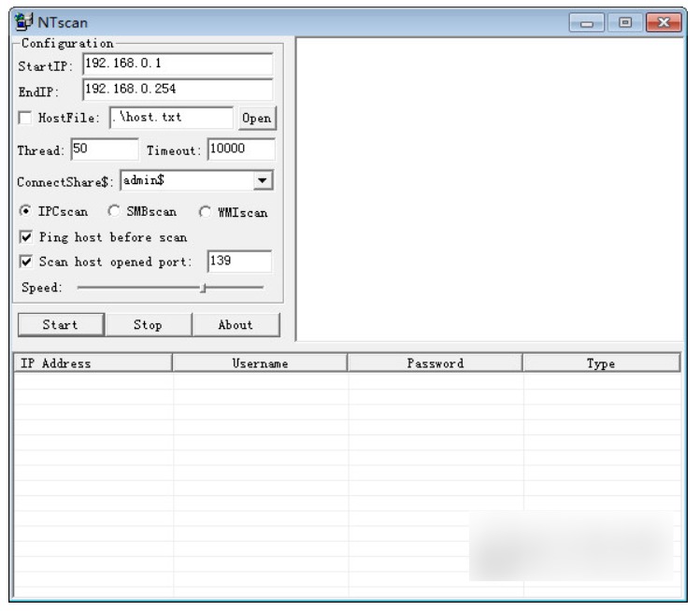Viewport: 700px width, 611px height.
Task: Select the IPCscan radio button
Action: click(25, 210)
